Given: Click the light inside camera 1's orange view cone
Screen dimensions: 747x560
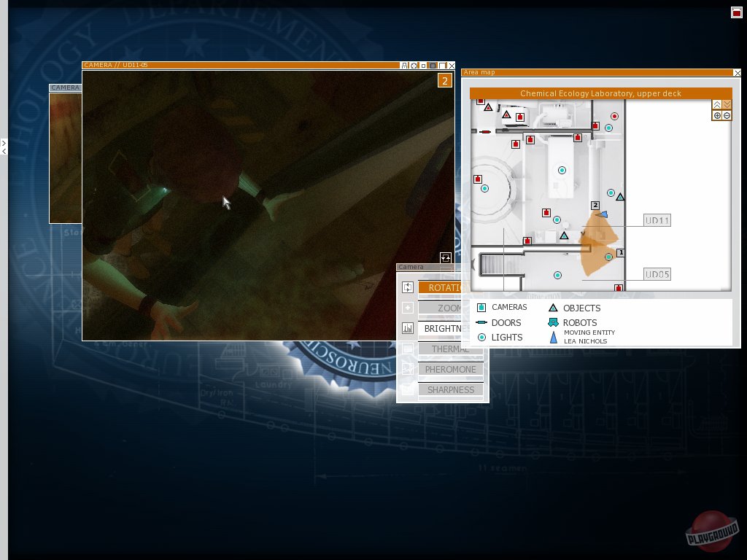Looking at the screenshot, I should [x=608, y=257].
